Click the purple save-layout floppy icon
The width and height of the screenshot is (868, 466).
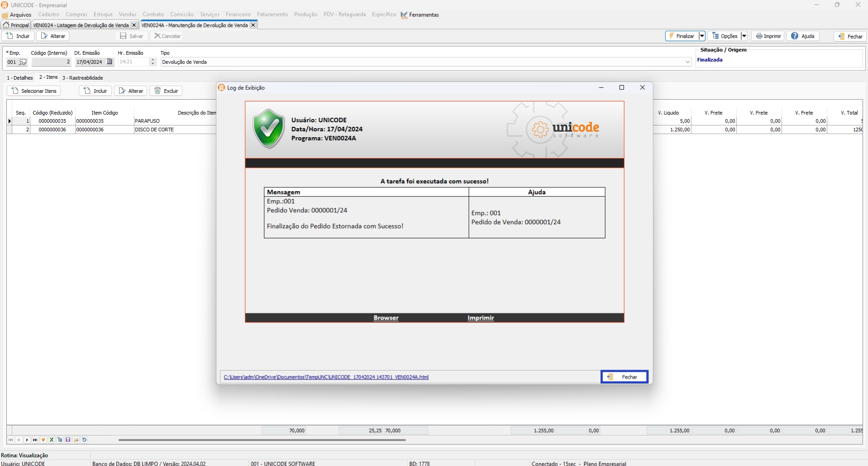[68, 440]
